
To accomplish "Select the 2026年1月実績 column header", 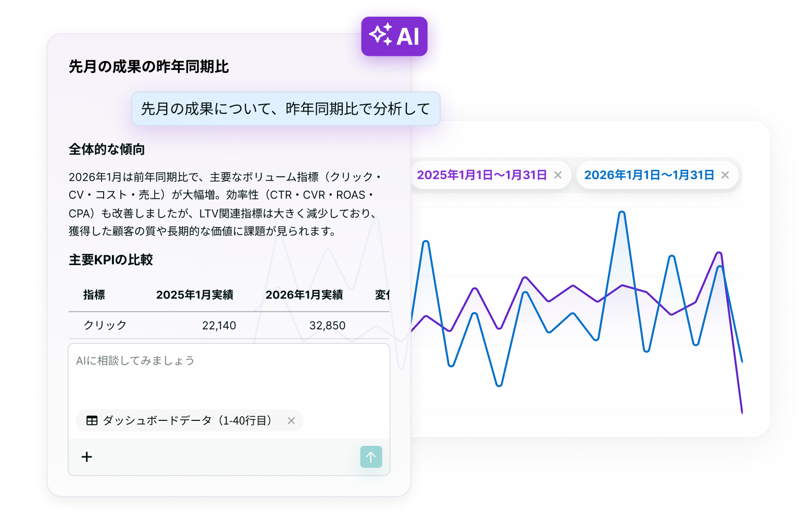I will 305,295.
